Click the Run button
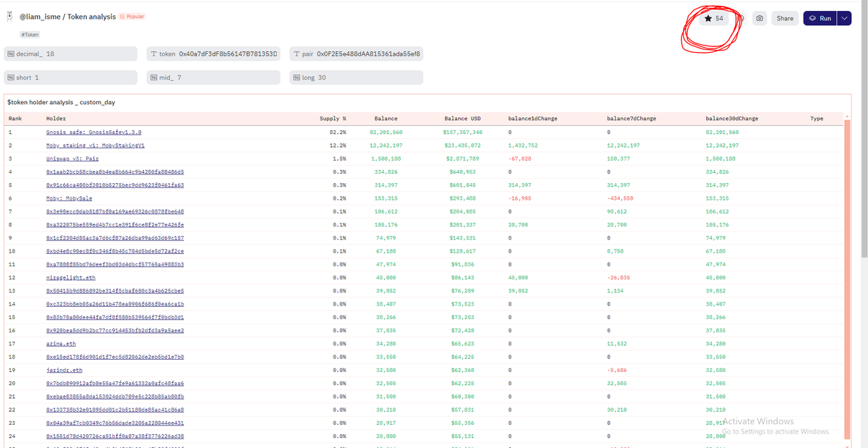Screen dimensions: 868x448 [820, 18]
